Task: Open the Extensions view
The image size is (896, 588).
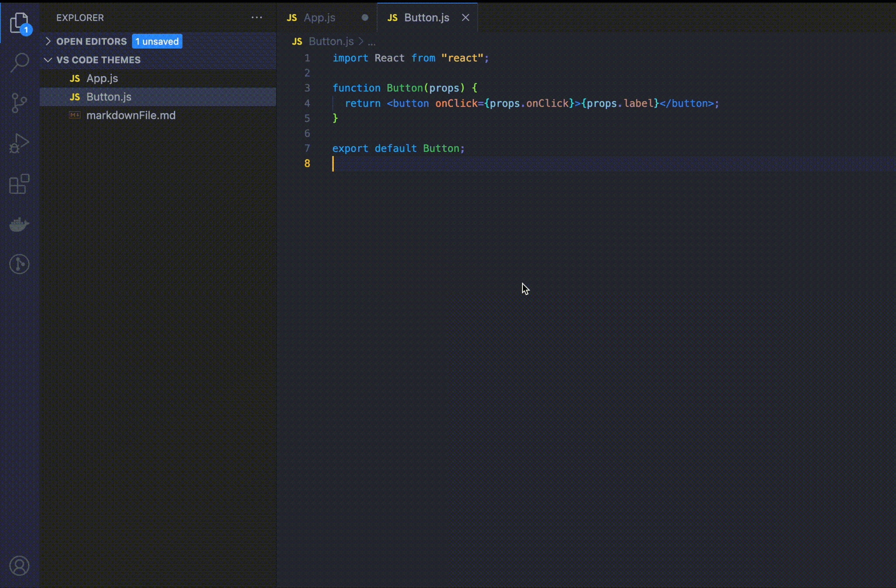Action: click(x=19, y=184)
